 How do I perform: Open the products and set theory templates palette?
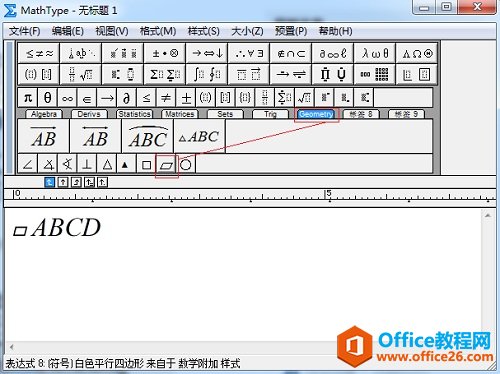(x=333, y=74)
